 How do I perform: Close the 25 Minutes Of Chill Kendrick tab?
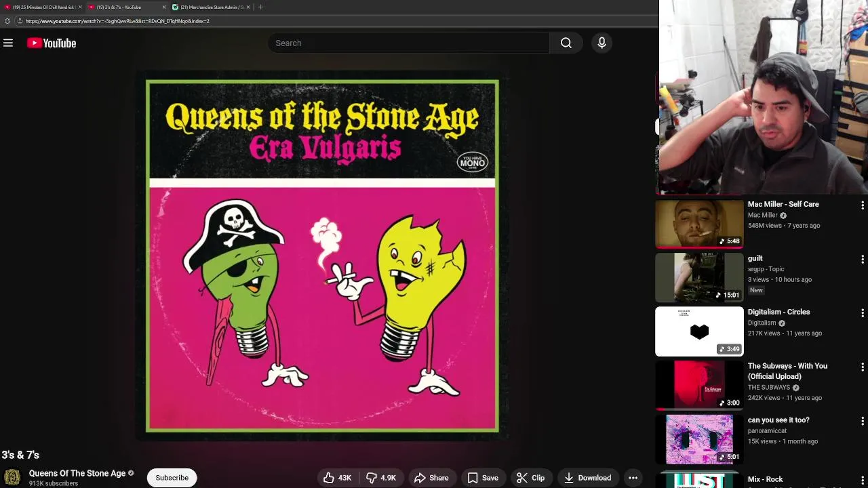(x=80, y=7)
